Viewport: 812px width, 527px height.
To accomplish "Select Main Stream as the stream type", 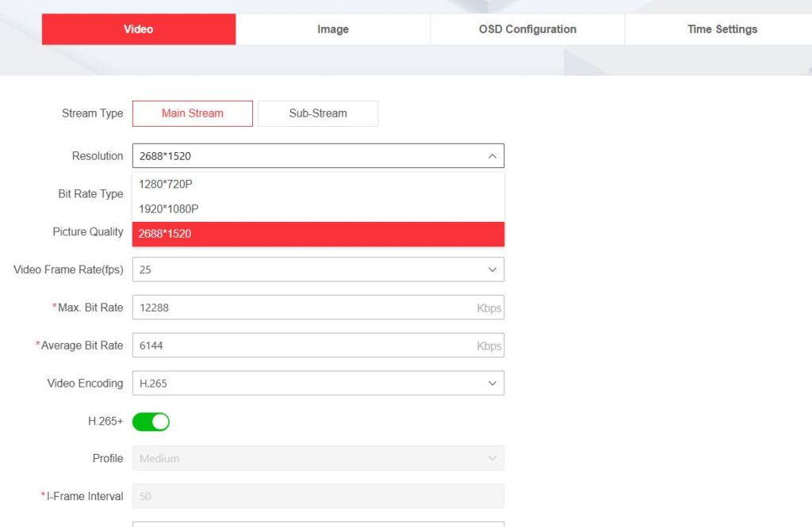I will coord(193,113).
